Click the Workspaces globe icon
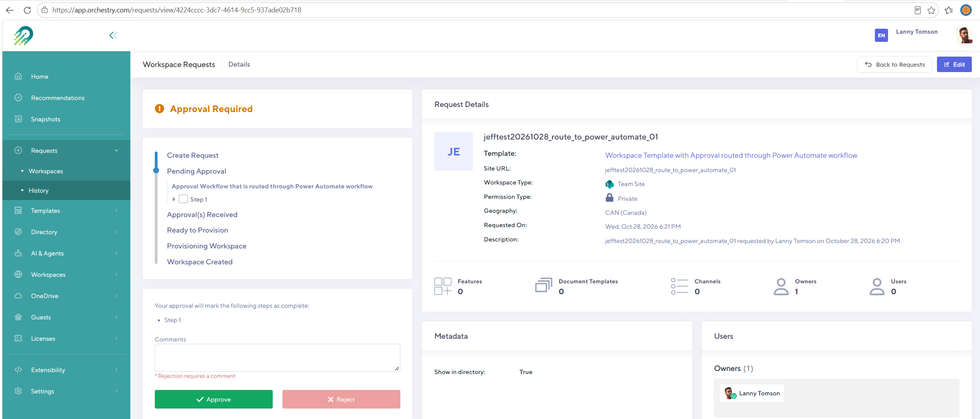Image resolution: width=980 pixels, height=419 pixels. click(18, 274)
